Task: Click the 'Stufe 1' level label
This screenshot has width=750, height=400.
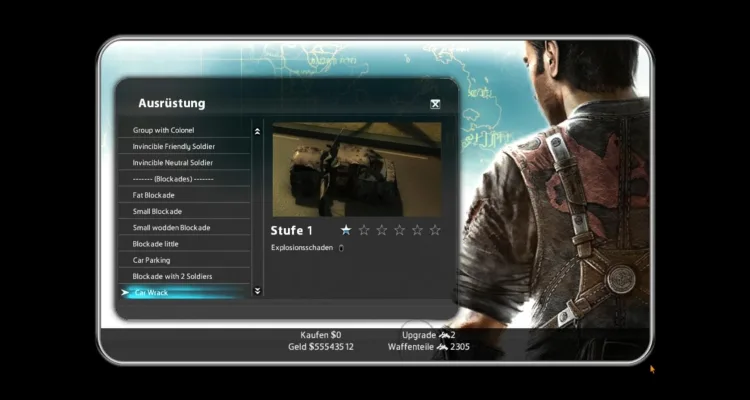Action: (x=291, y=231)
